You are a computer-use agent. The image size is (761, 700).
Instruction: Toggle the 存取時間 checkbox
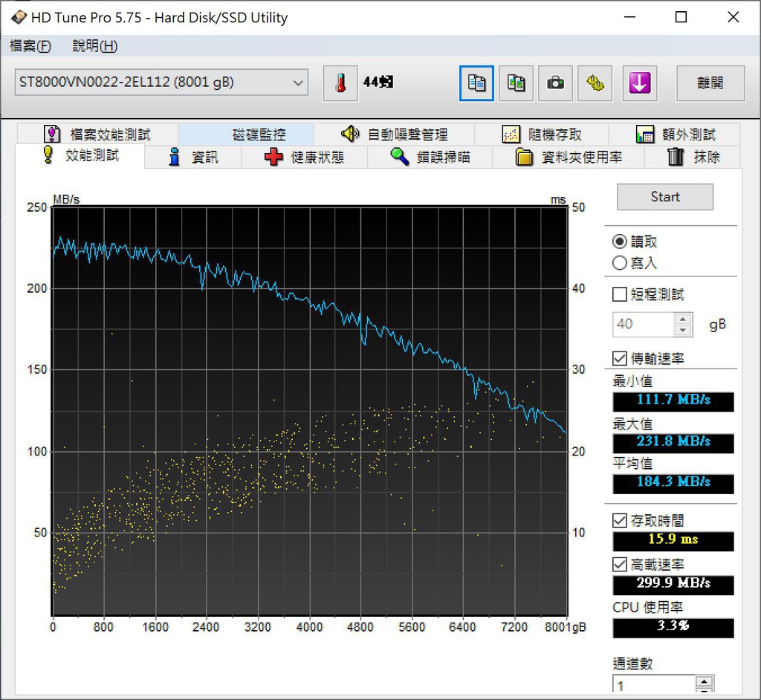click(619, 520)
